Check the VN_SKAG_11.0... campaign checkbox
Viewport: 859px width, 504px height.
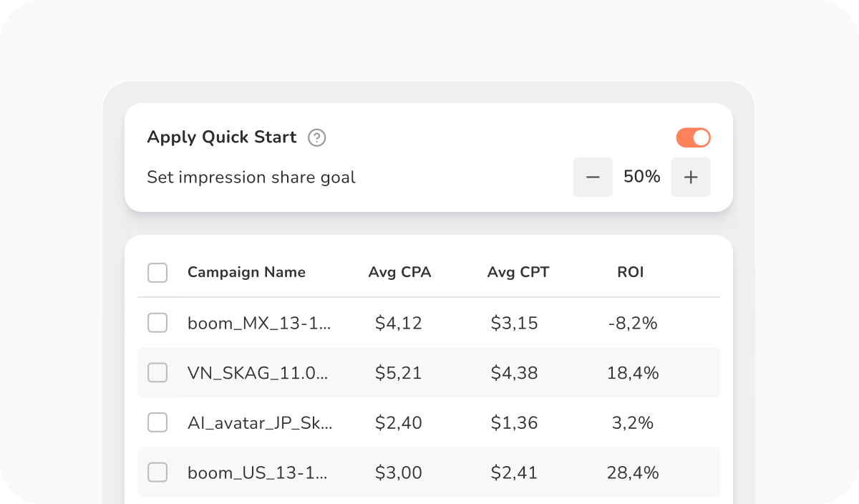[157, 373]
